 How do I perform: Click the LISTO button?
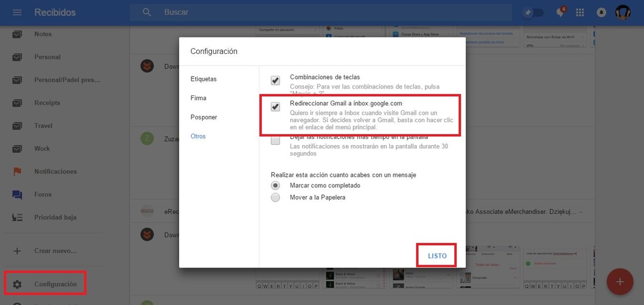(x=437, y=256)
